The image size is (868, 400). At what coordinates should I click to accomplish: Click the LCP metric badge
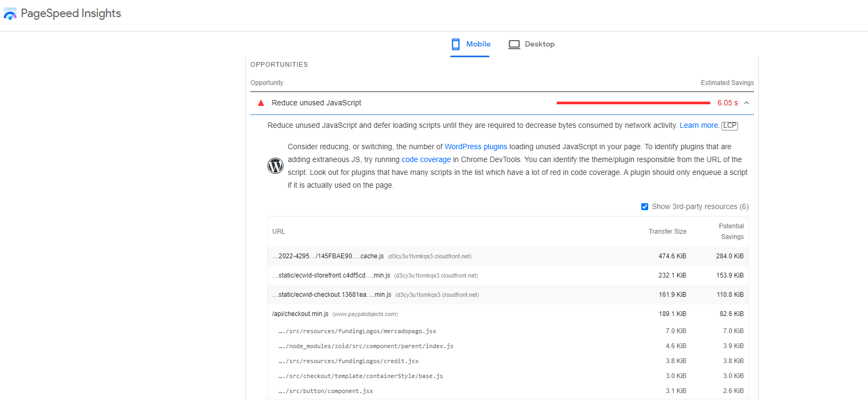coord(729,126)
